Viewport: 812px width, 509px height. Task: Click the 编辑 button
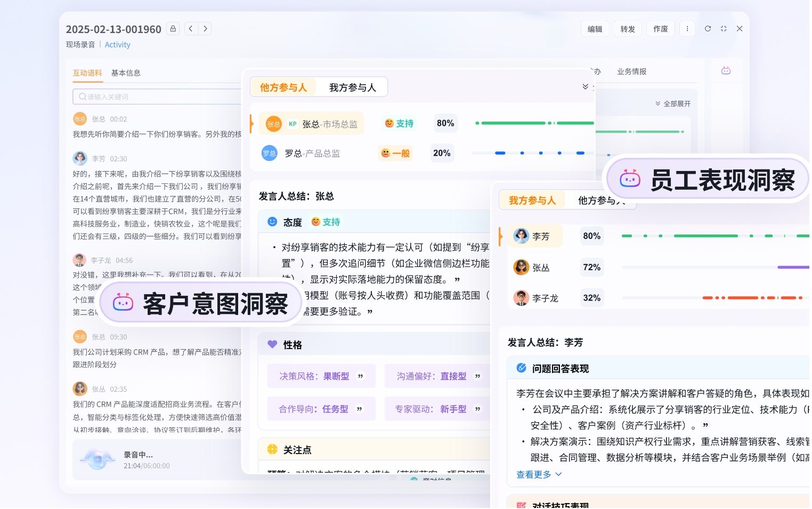pos(595,29)
